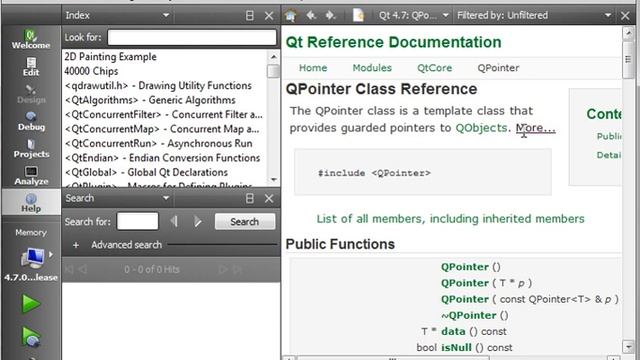This screenshot has height=360, width=640.
Task: Go to next search query arrow
Action: click(198, 222)
